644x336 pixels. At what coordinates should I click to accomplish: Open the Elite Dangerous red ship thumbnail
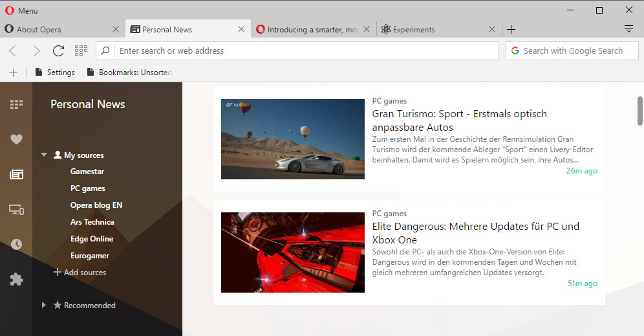point(292,252)
